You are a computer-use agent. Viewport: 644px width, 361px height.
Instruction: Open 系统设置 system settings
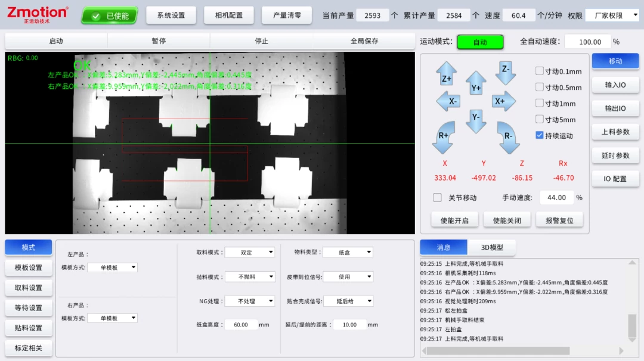coord(171,15)
